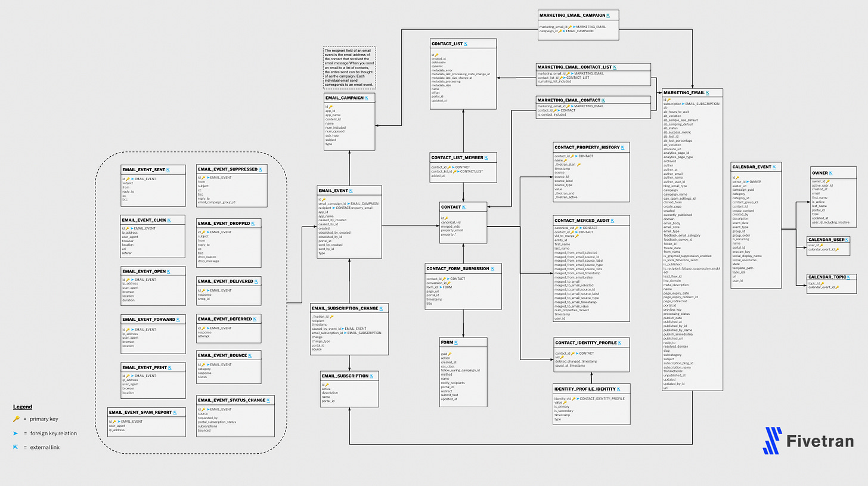Open the EMAIL_EVENT_STATUS_CHANGE external link icon
Image resolution: width=868 pixels, height=486 pixels.
[269, 400]
